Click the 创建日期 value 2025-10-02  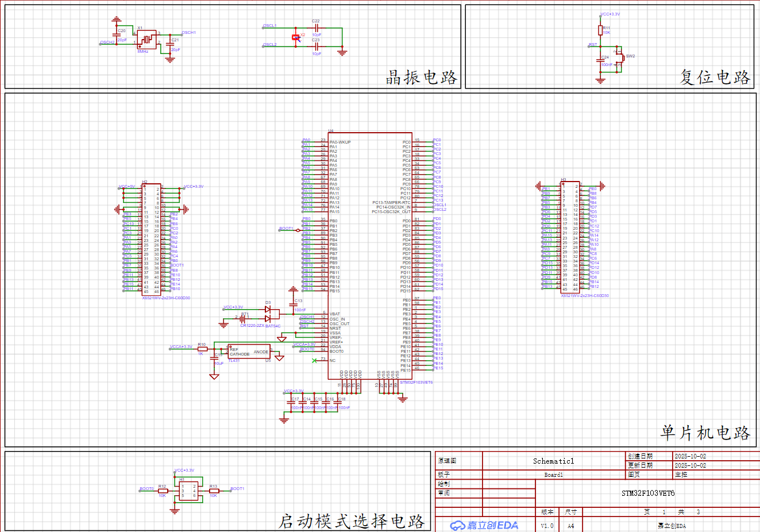coord(690,456)
